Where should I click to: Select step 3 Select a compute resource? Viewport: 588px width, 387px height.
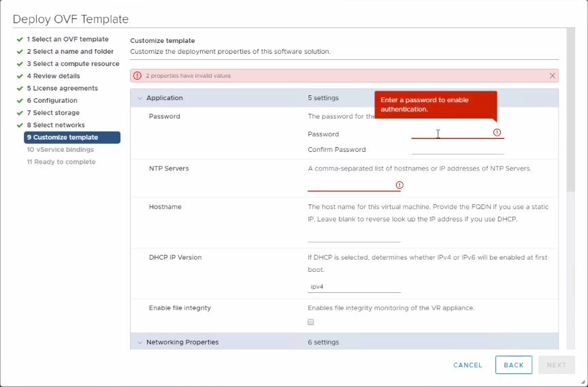(73, 64)
